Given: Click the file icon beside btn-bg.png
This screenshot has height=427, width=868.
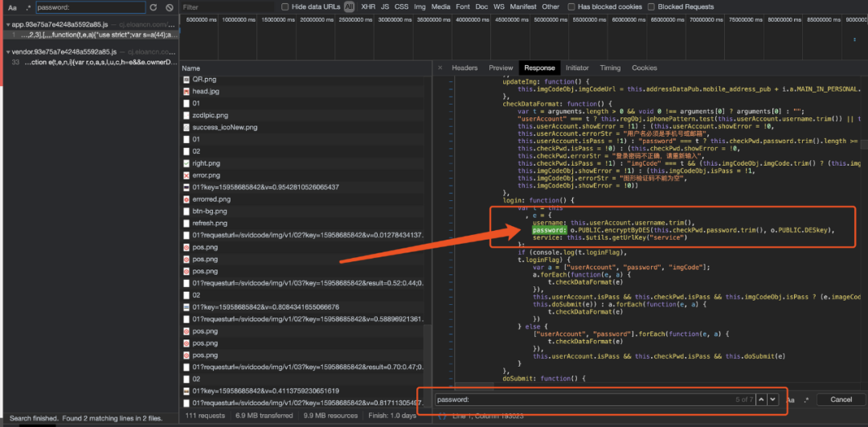Looking at the screenshot, I should pyautogui.click(x=186, y=211).
